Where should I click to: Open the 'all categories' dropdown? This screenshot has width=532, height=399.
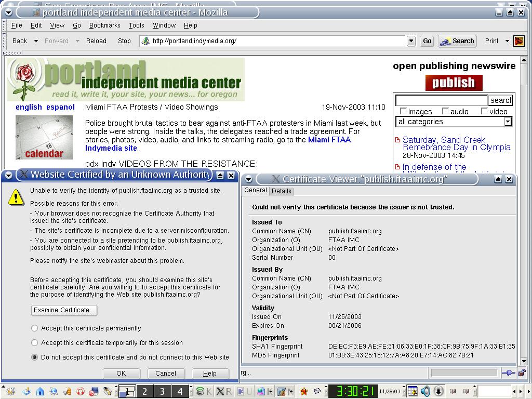pos(508,122)
